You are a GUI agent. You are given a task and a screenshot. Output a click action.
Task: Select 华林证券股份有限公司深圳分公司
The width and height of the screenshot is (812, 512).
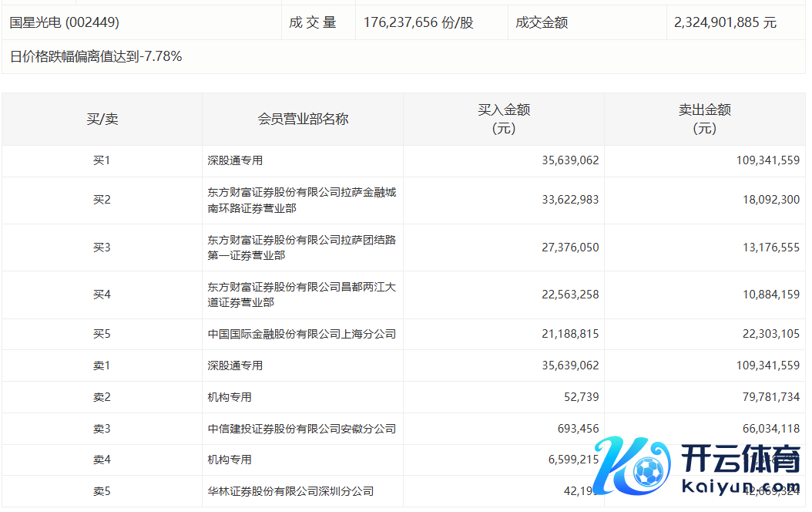290,491
